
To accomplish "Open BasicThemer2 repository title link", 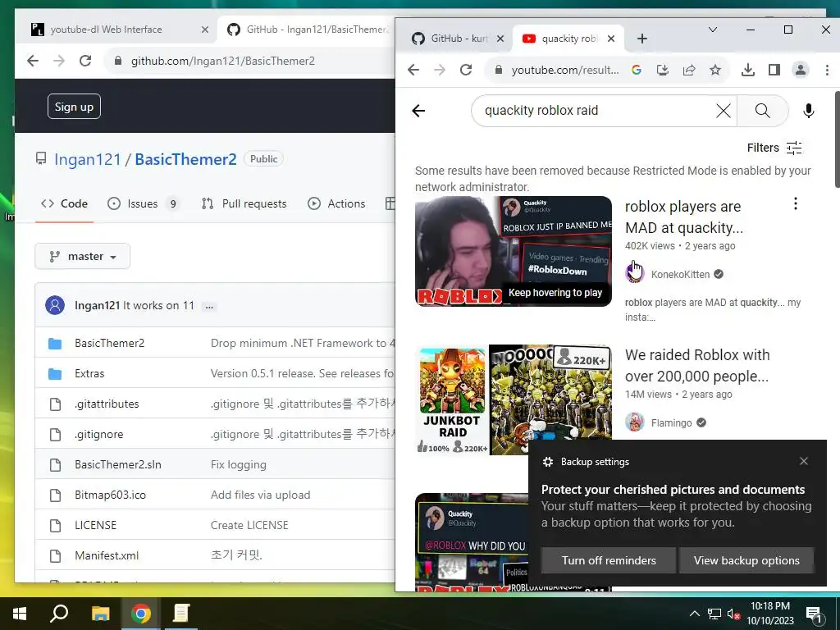I will tap(185, 160).
